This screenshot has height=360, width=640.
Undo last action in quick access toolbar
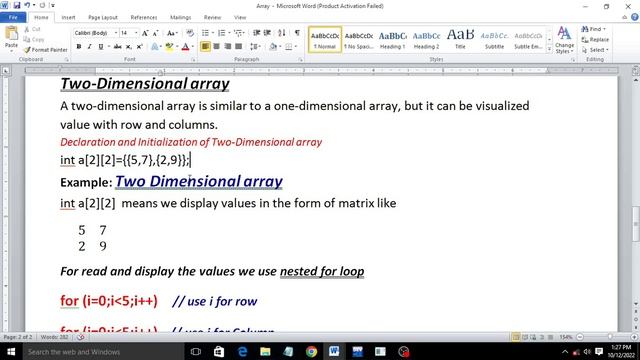(27, 5)
